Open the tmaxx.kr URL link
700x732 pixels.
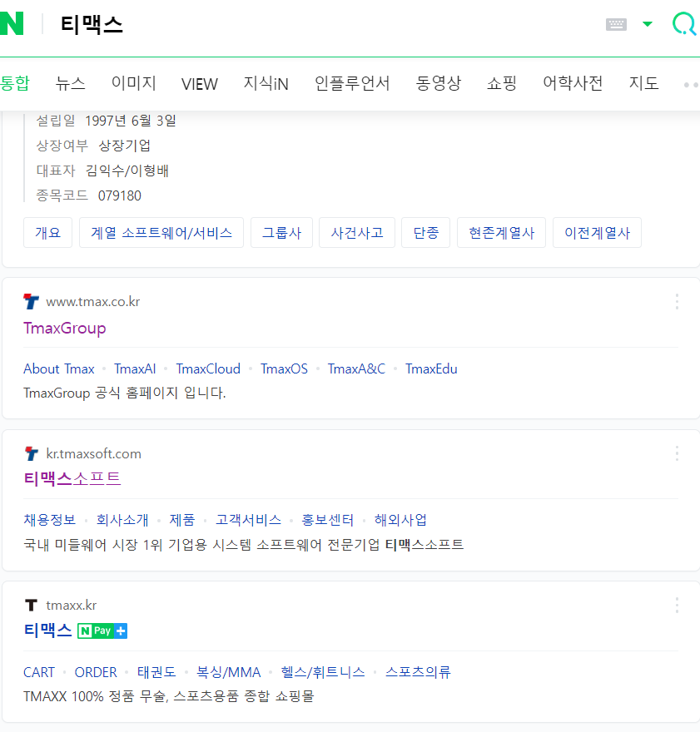[x=71, y=606]
